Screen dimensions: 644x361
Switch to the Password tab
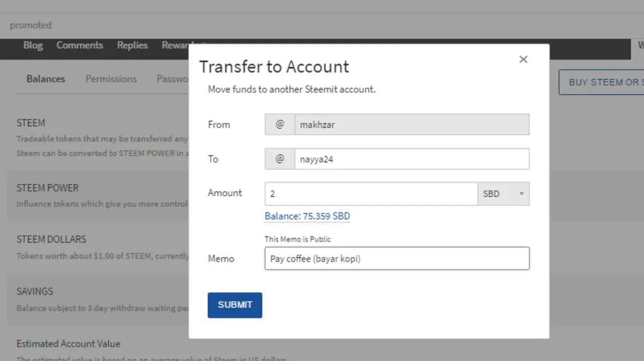tap(173, 79)
